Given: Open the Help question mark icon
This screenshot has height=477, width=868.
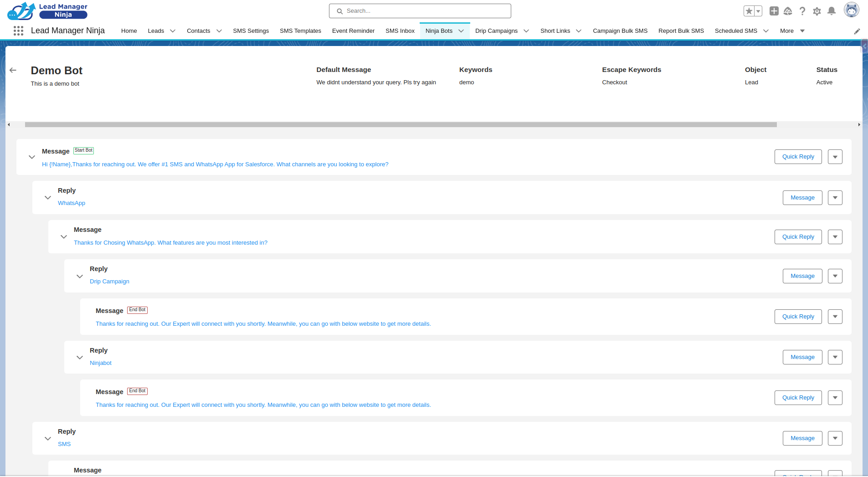Looking at the screenshot, I should click(802, 11).
